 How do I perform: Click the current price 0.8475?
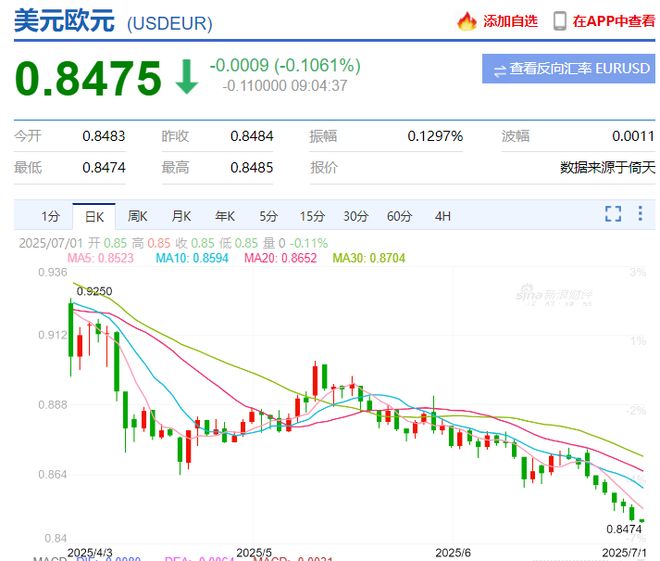(88, 78)
